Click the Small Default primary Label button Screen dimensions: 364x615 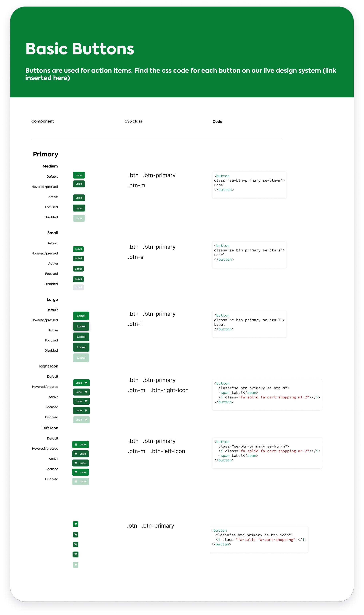click(78, 249)
